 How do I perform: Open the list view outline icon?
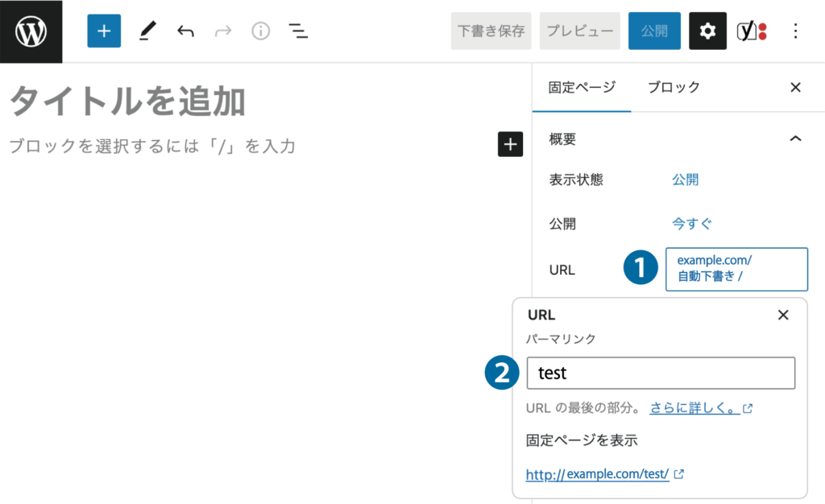click(298, 31)
